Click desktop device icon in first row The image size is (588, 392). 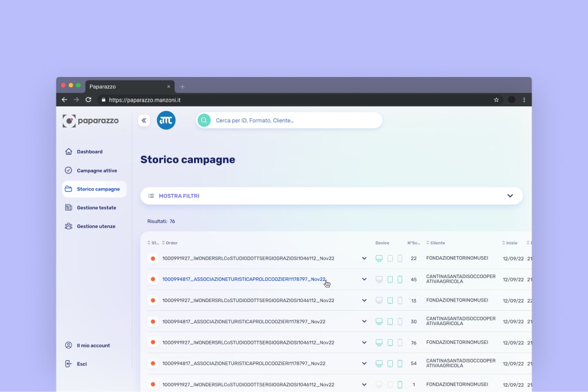point(379,259)
